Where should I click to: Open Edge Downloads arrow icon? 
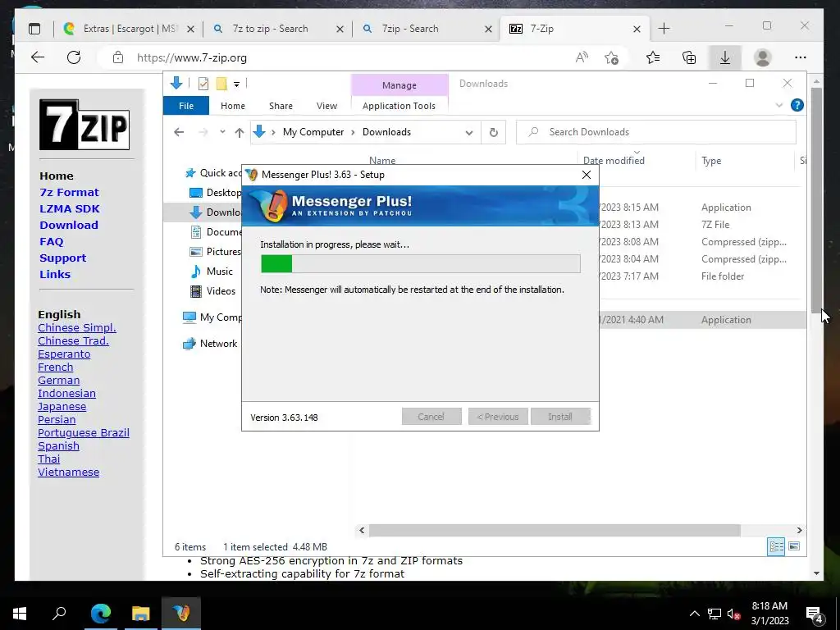[x=725, y=58]
